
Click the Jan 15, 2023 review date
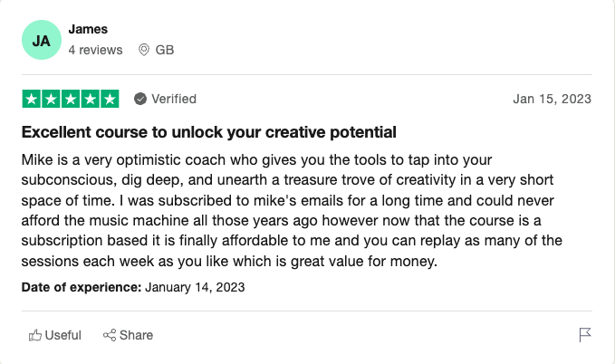pos(552,99)
